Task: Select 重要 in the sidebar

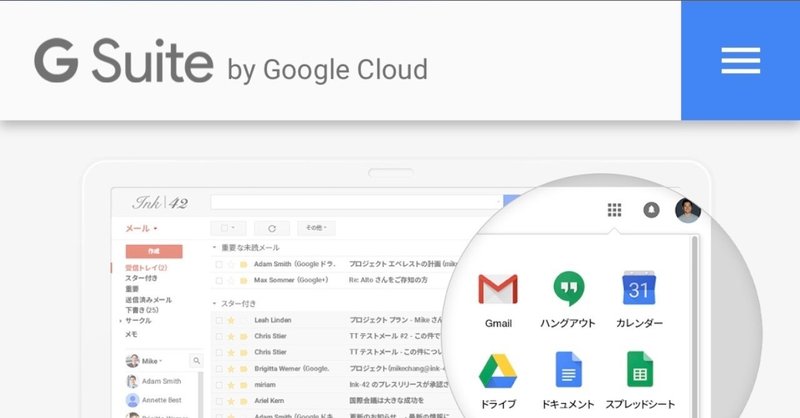Action: (x=132, y=289)
